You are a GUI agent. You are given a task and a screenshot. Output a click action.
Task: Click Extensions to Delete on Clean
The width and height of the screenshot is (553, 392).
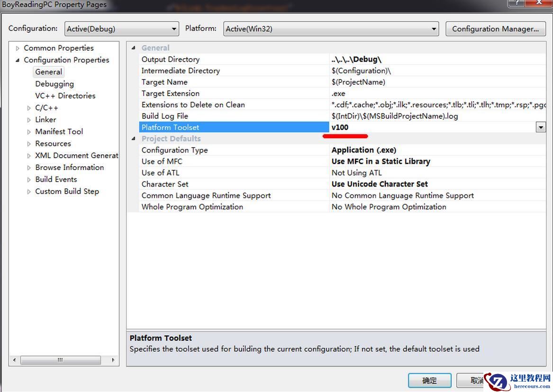193,105
